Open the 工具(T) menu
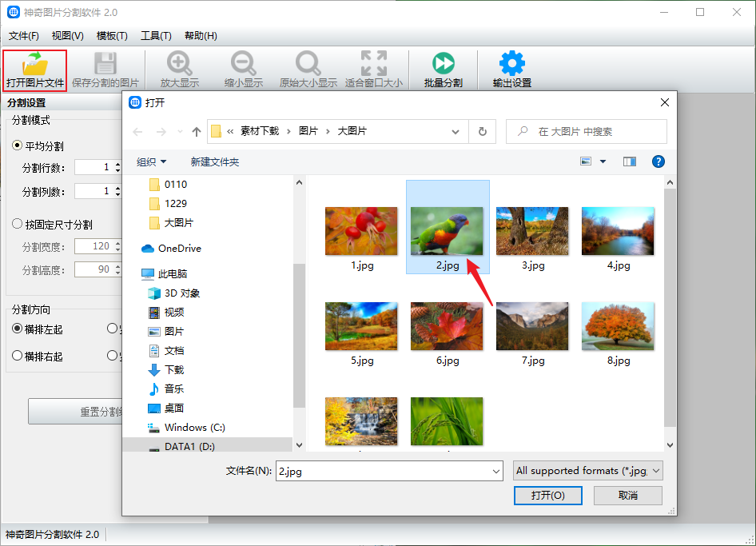The image size is (756, 546). 156,36
